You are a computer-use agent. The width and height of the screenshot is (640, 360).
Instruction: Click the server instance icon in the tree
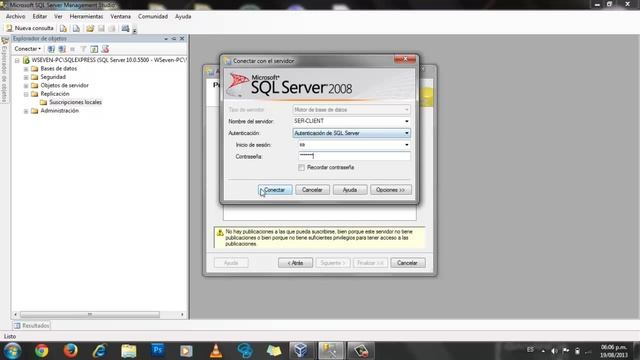coord(26,60)
